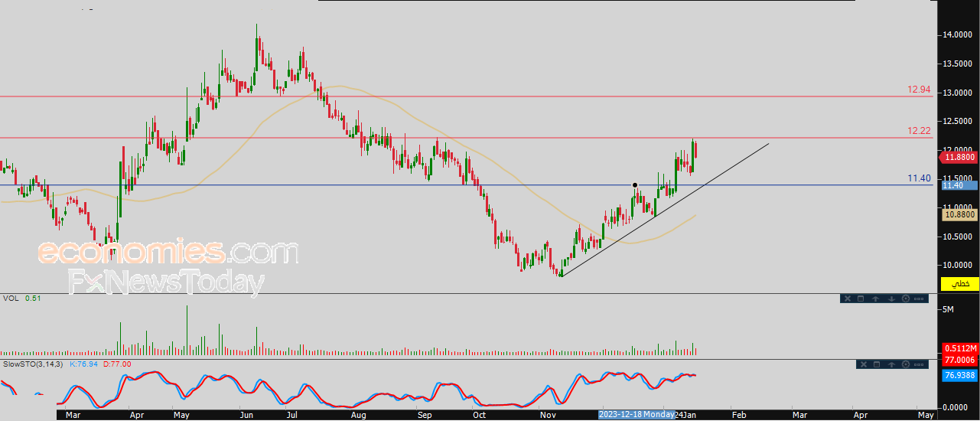
Task: Close the VOL indicator panel
Action: pos(848,299)
